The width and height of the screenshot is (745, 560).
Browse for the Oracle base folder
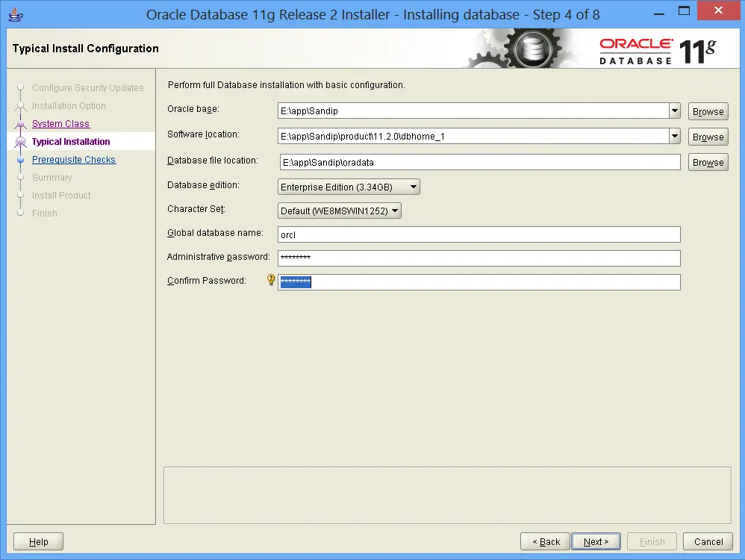(x=708, y=111)
